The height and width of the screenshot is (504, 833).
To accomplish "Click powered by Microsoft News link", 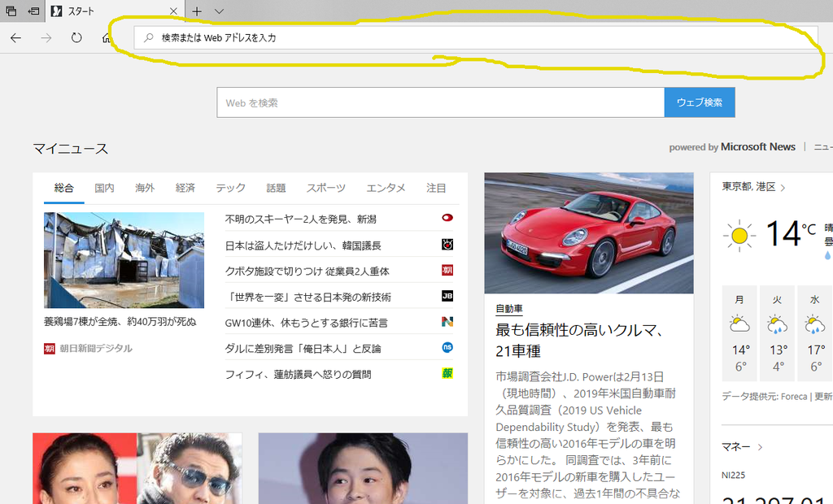I will 732,147.
